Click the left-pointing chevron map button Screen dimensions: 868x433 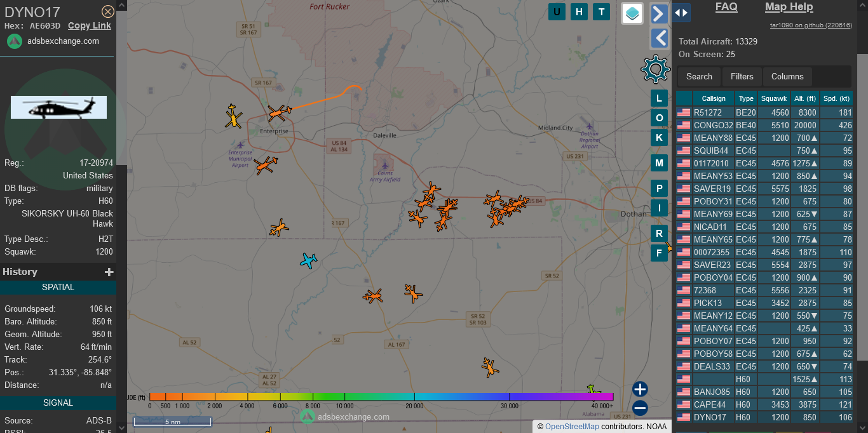pyautogui.click(x=660, y=39)
